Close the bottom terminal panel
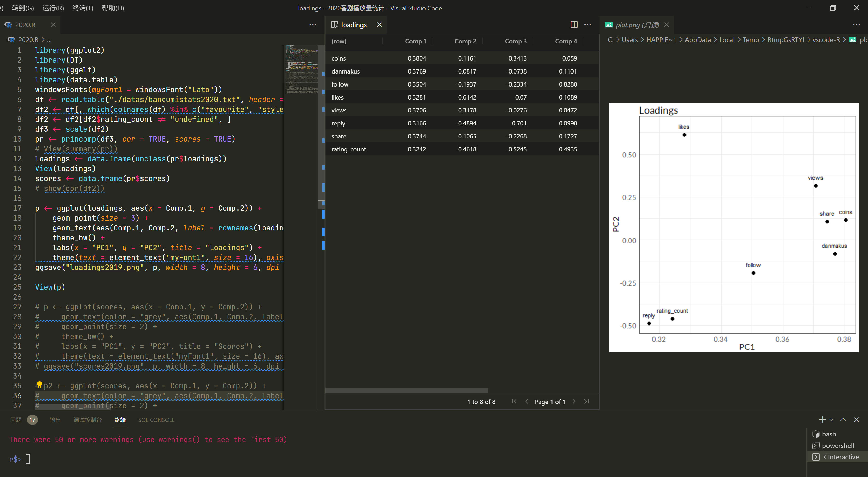Image resolution: width=868 pixels, height=477 pixels. click(857, 419)
